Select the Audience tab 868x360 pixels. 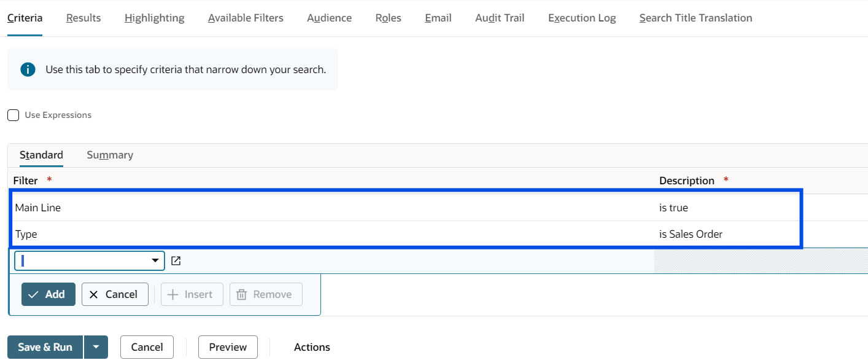[x=329, y=18]
